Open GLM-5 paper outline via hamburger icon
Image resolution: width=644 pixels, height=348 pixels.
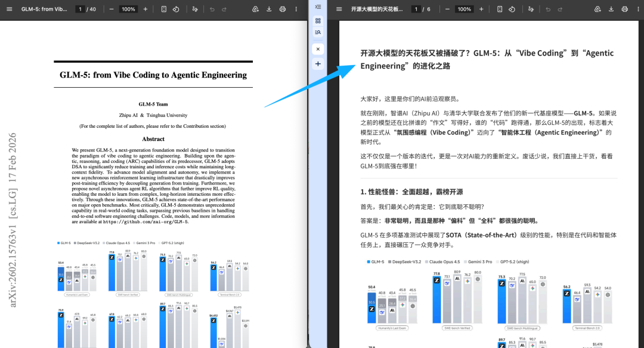[x=10, y=9]
